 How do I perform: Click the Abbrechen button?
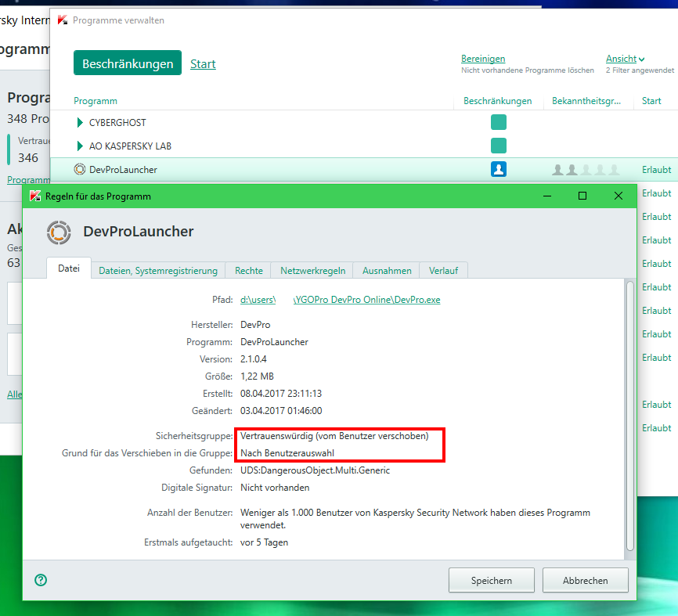pos(585,580)
